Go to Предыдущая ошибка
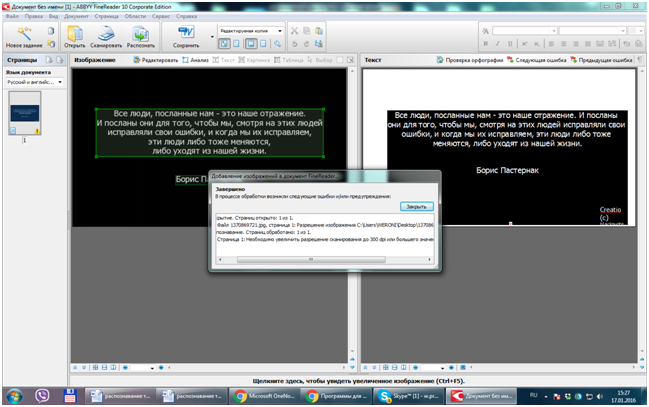 click(601, 60)
